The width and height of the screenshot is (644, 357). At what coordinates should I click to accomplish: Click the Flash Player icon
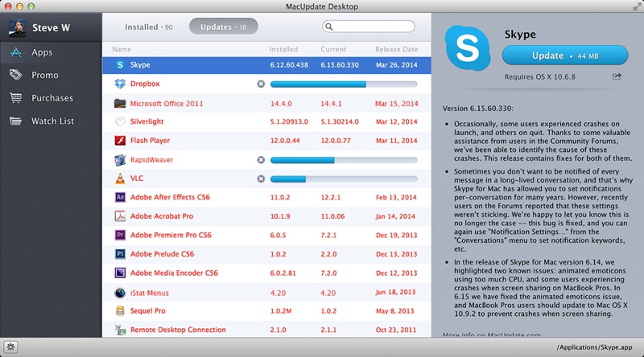[x=119, y=141]
